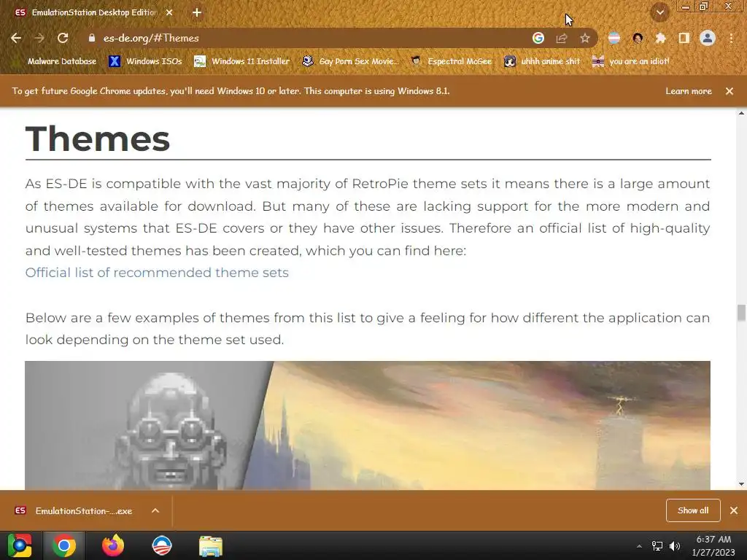
Task: Select the EmulationStation Desktop Edition tab
Action: pyautogui.click(x=94, y=13)
